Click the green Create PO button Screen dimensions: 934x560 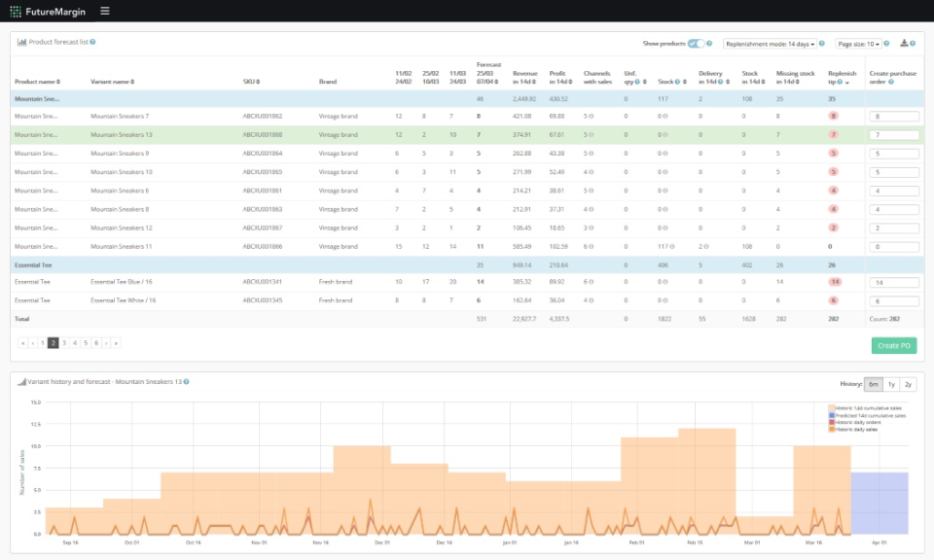coord(894,346)
